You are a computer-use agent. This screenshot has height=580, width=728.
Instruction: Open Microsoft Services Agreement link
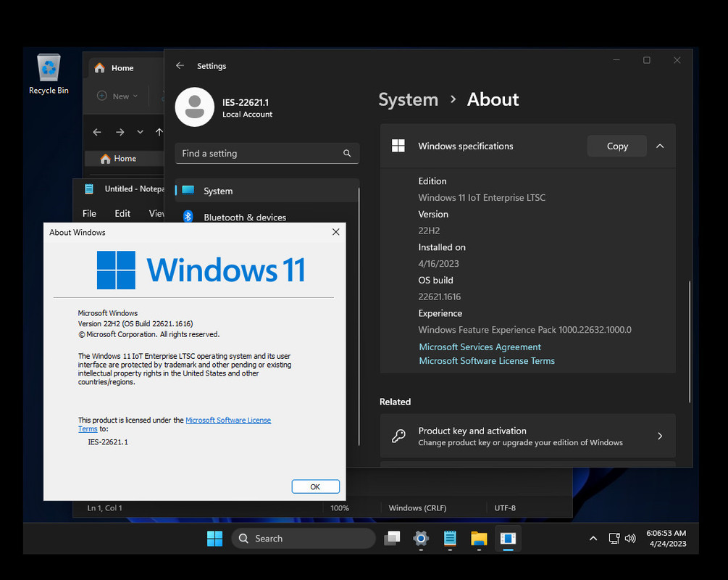(x=480, y=347)
